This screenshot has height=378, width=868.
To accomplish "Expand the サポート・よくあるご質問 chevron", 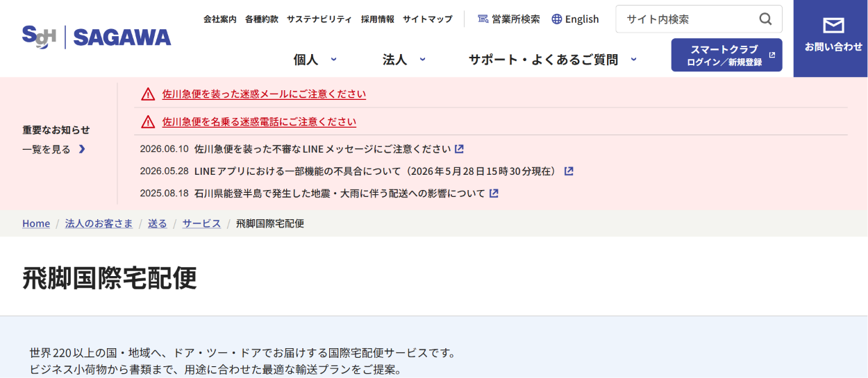I will [633, 60].
